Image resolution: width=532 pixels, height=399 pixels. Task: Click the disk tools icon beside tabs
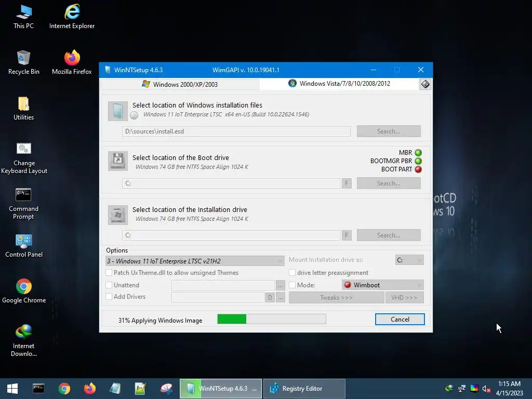(425, 84)
